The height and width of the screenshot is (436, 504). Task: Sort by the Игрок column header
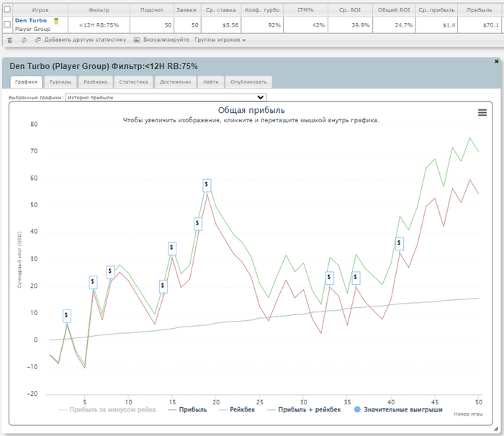[x=40, y=10]
